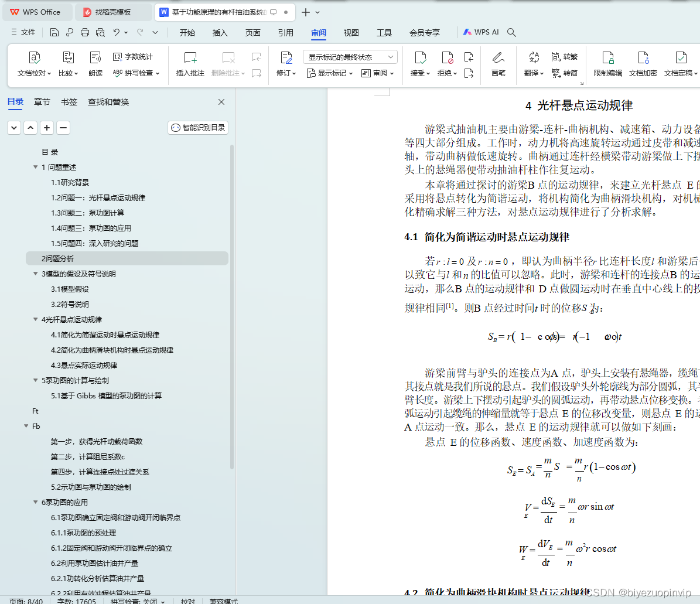Collapse the '1 问题重述' tree node

pos(35,167)
